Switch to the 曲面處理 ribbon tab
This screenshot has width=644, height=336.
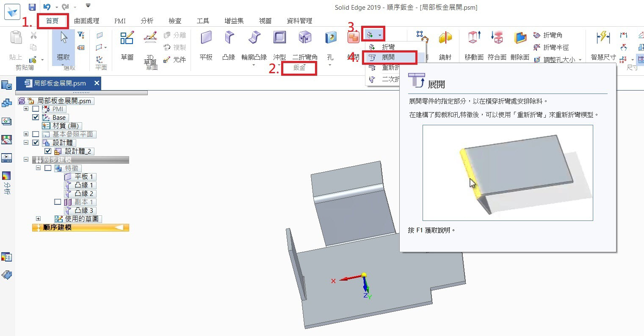click(86, 21)
